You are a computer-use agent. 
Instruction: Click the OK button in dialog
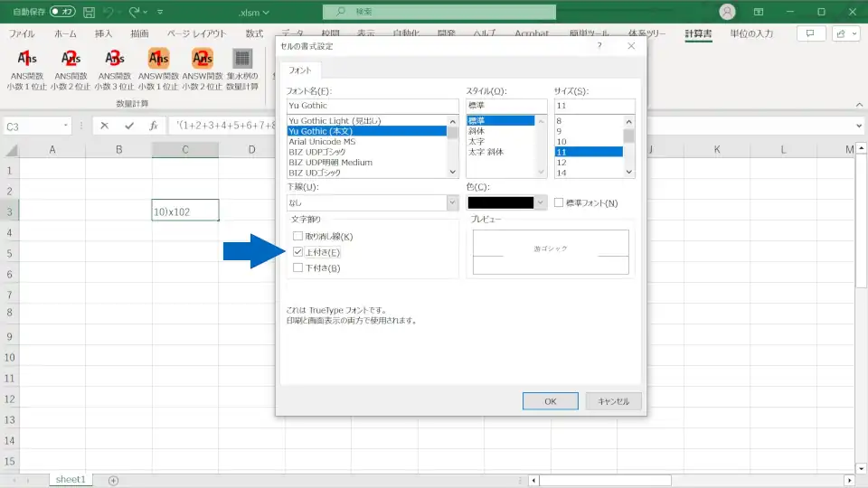pos(550,401)
